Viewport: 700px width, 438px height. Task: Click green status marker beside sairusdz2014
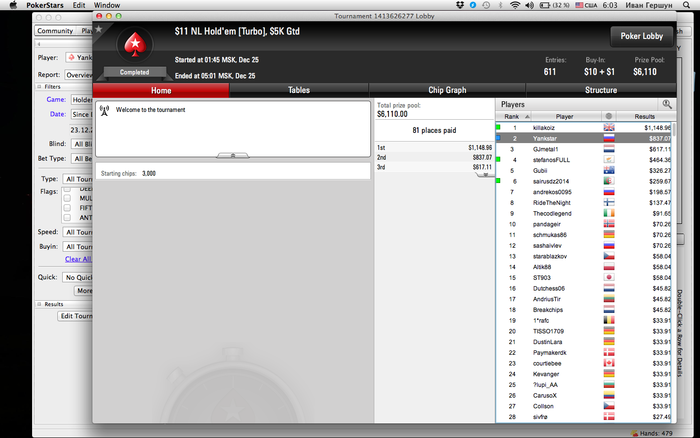click(498, 181)
